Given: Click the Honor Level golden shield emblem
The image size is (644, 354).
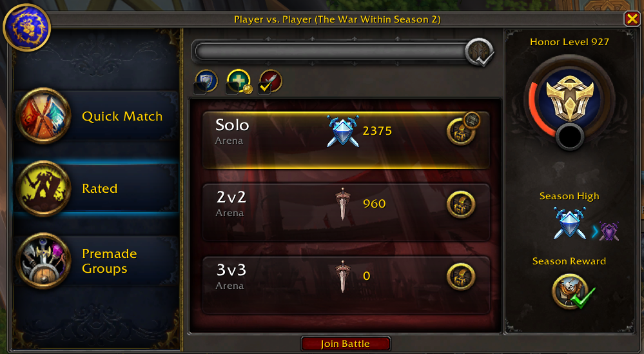Looking at the screenshot, I should [x=569, y=99].
